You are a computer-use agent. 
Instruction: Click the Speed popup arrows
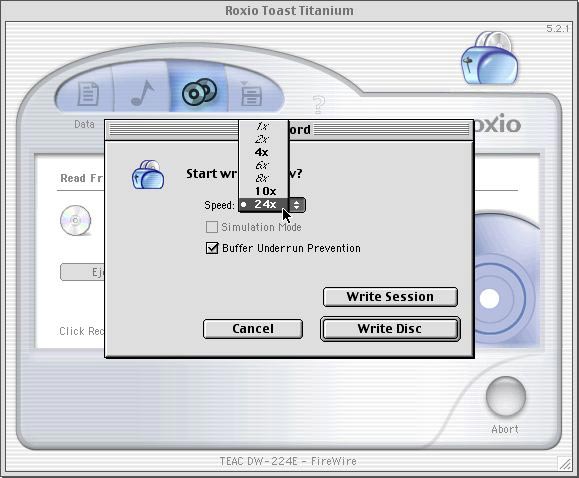297,205
